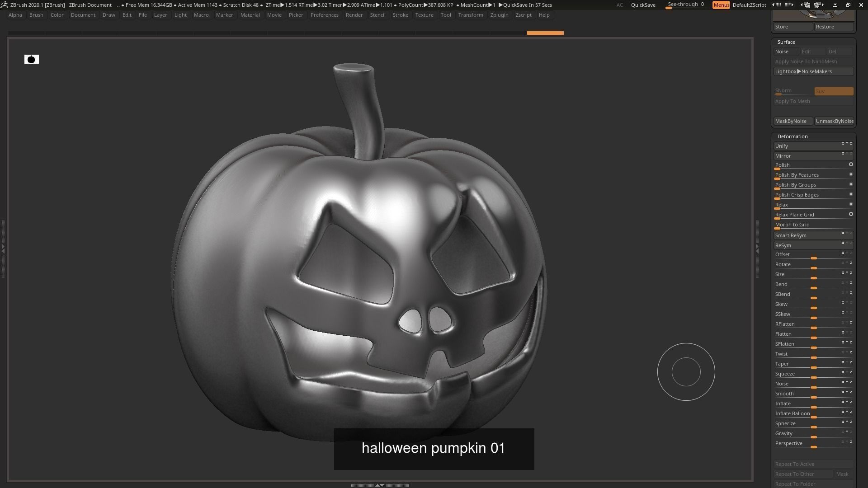Click the Polish mode circle icon
The width and height of the screenshot is (868, 488).
pyautogui.click(x=851, y=164)
